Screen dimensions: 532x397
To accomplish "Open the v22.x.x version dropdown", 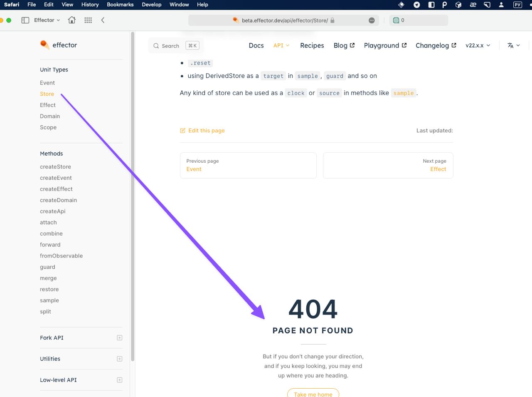I will click(x=478, y=45).
